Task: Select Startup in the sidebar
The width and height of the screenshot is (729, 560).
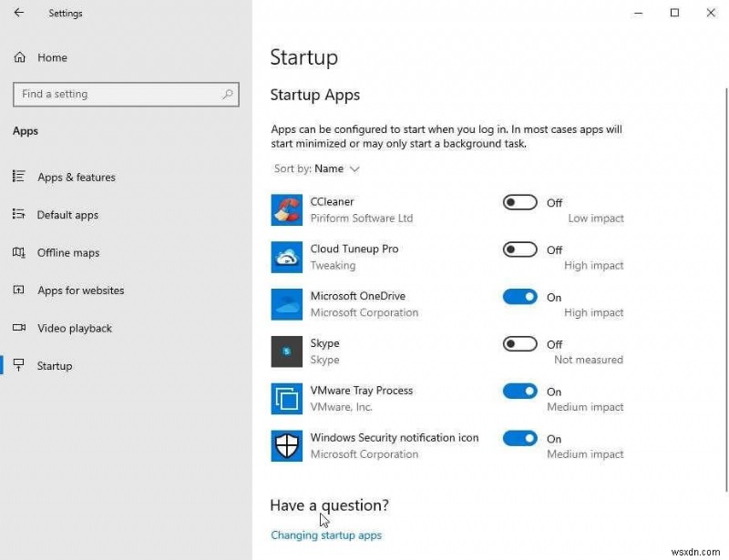Action: click(55, 365)
